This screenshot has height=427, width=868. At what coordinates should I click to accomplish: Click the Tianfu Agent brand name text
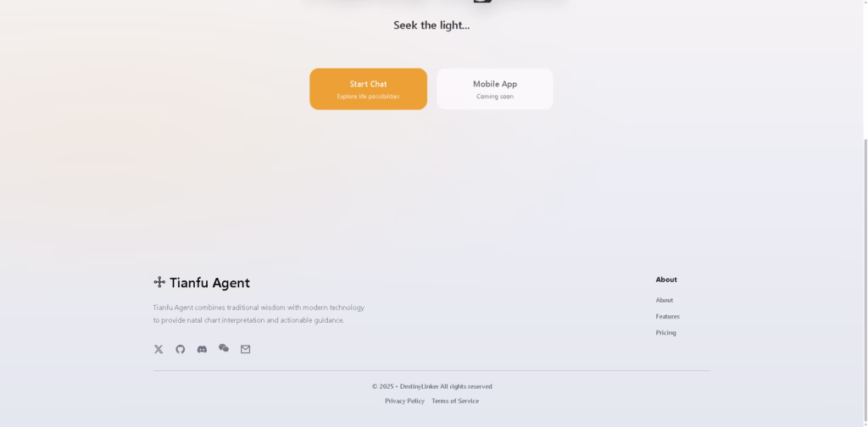coord(210,283)
